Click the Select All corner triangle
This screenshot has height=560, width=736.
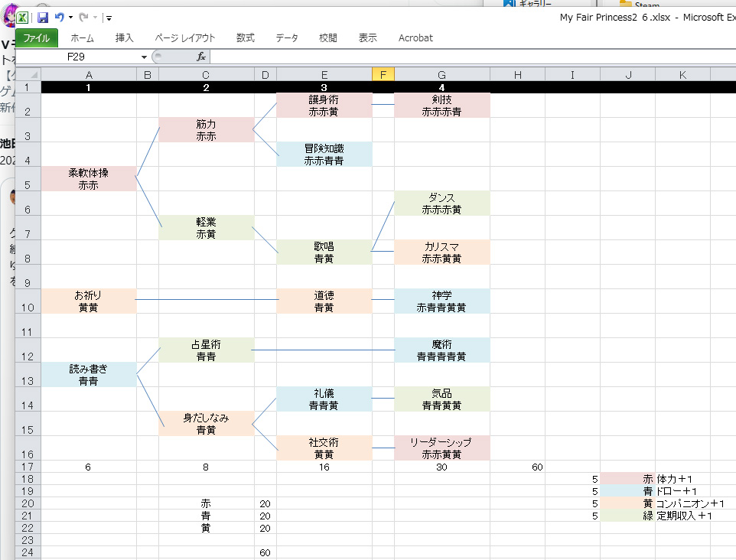click(x=28, y=75)
